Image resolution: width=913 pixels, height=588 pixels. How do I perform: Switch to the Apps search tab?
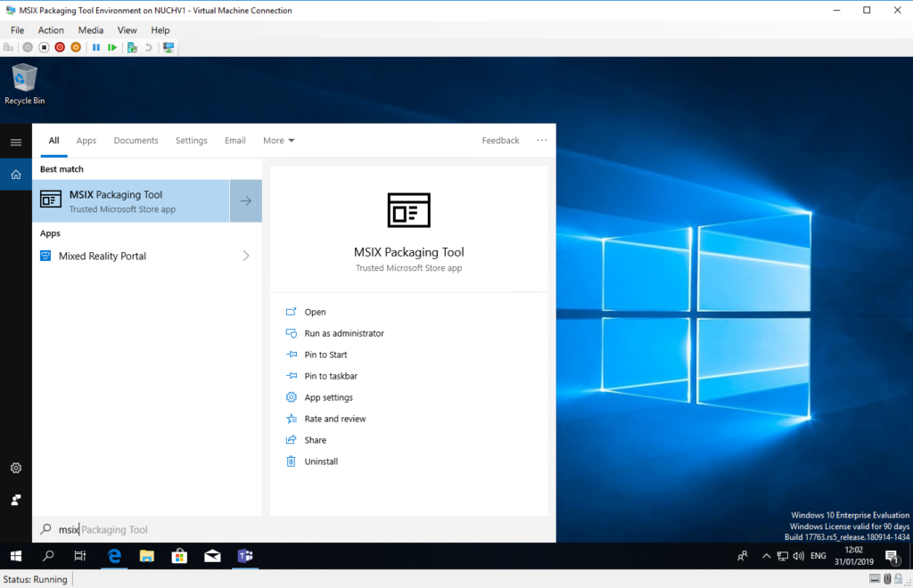point(86,141)
